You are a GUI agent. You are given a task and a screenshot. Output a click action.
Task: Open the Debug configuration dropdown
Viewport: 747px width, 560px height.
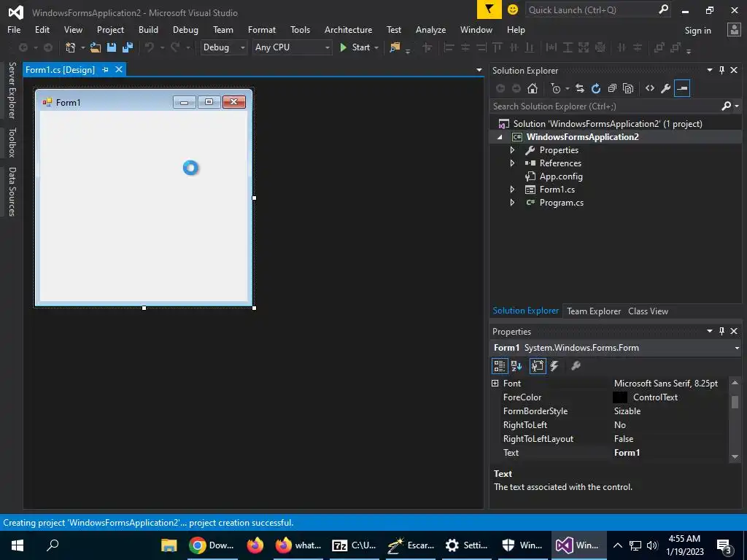(242, 47)
